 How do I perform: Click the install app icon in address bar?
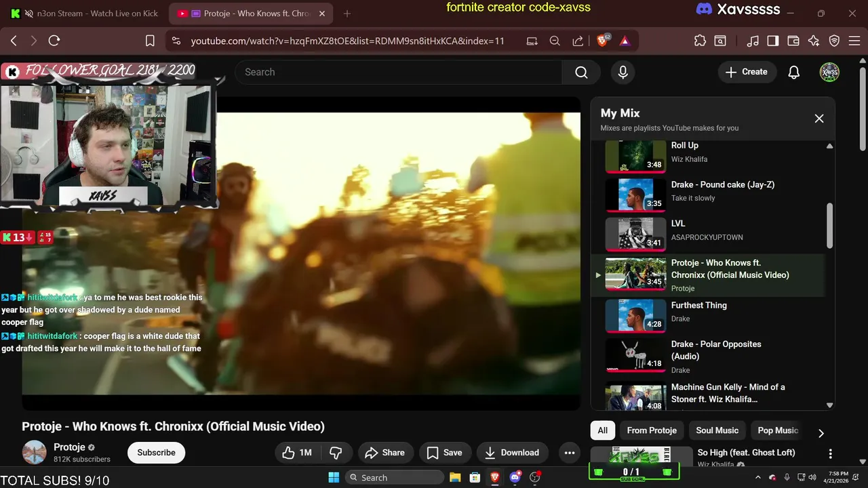pyautogui.click(x=532, y=41)
